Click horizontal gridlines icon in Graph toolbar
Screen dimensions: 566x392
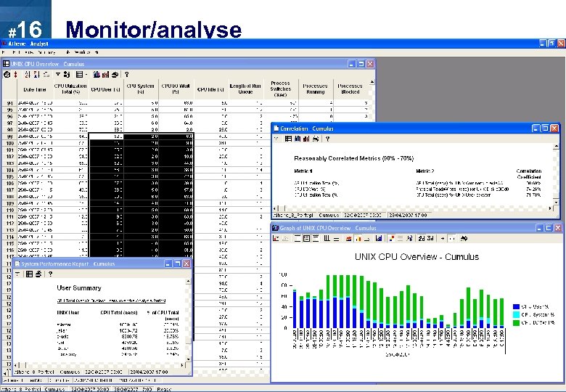click(x=336, y=238)
